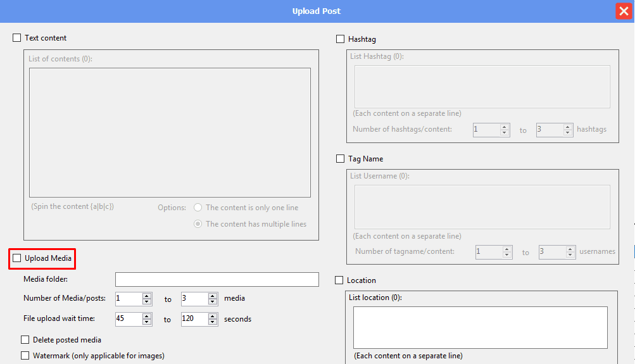Increase maximum number of hashtags per content

click(568, 127)
